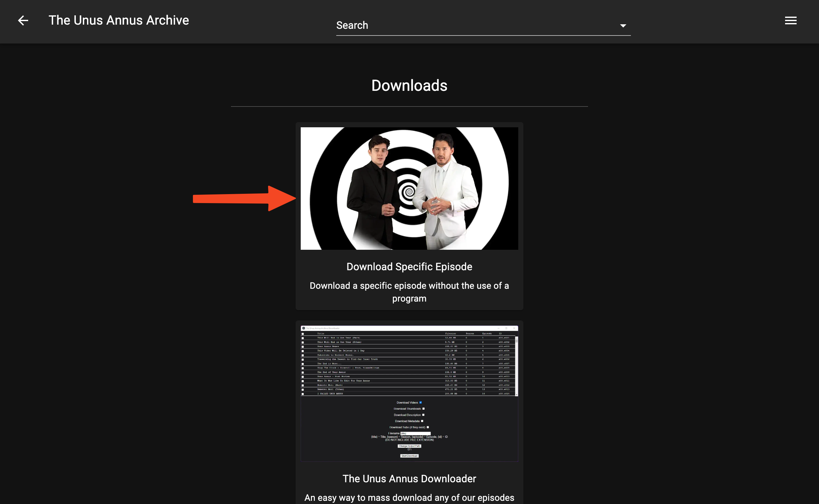Click the Filename text box showing {title}
Image resolution: width=819 pixels, height=504 pixels.
coord(416,433)
